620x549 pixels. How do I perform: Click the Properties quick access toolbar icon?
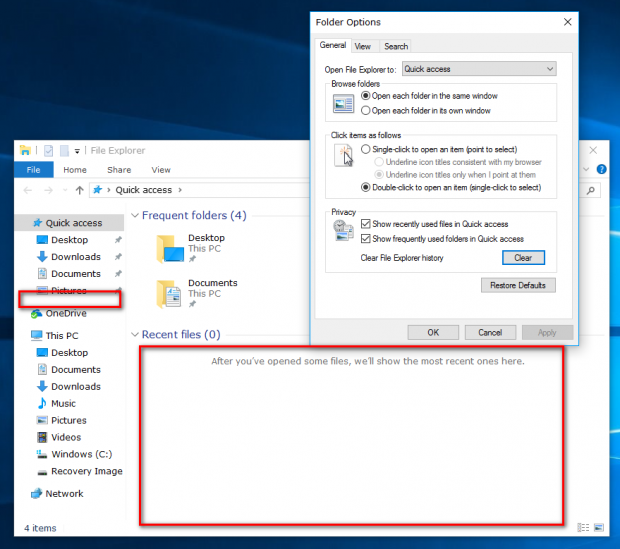coord(48,151)
